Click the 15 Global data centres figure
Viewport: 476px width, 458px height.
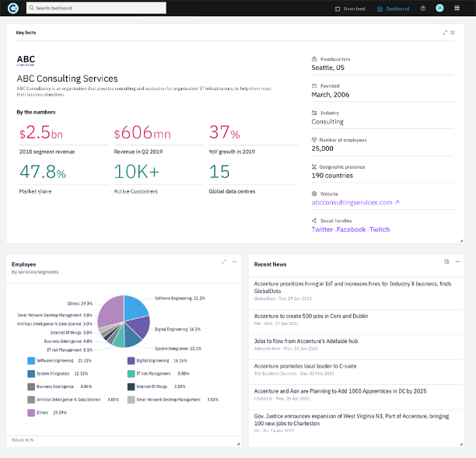click(219, 172)
